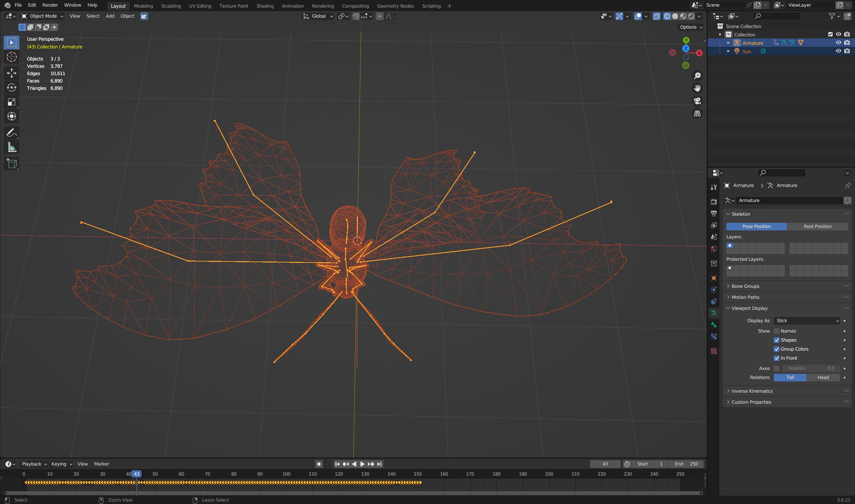This screenshot has height=504, width=855.
Task: Open the Render menu
Action: 50,5
